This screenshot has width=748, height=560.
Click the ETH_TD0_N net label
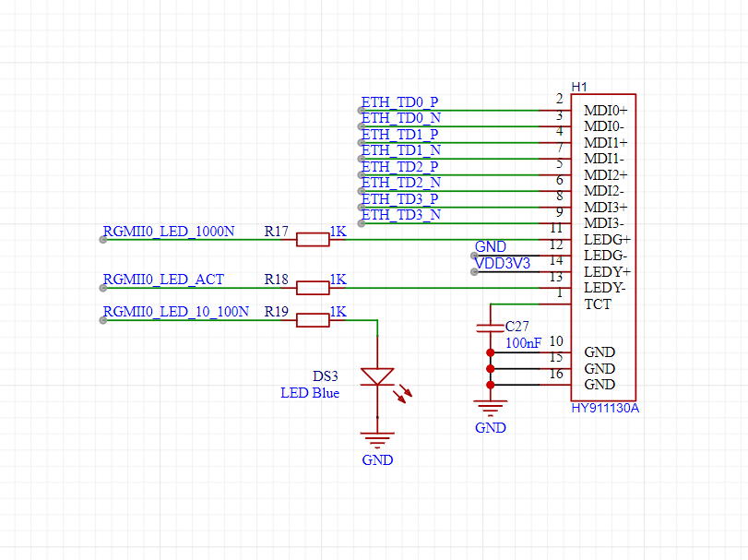[x=400, y=118]
